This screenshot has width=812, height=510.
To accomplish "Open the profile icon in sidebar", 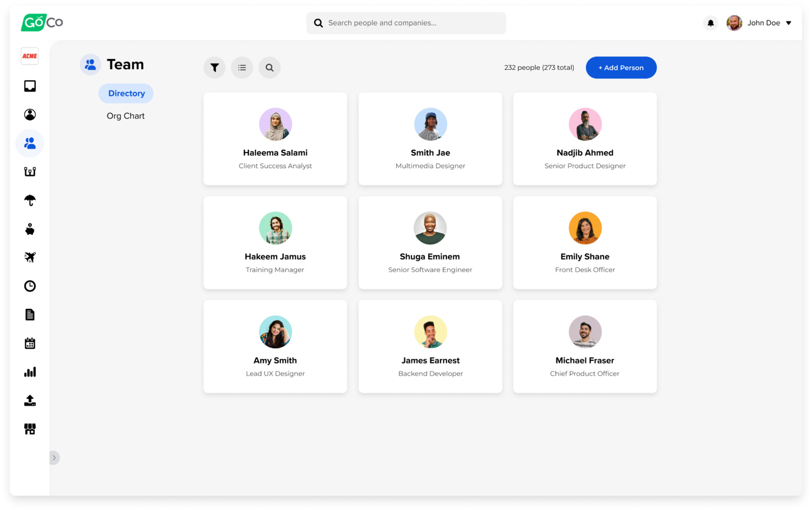I will pos(30,115).
